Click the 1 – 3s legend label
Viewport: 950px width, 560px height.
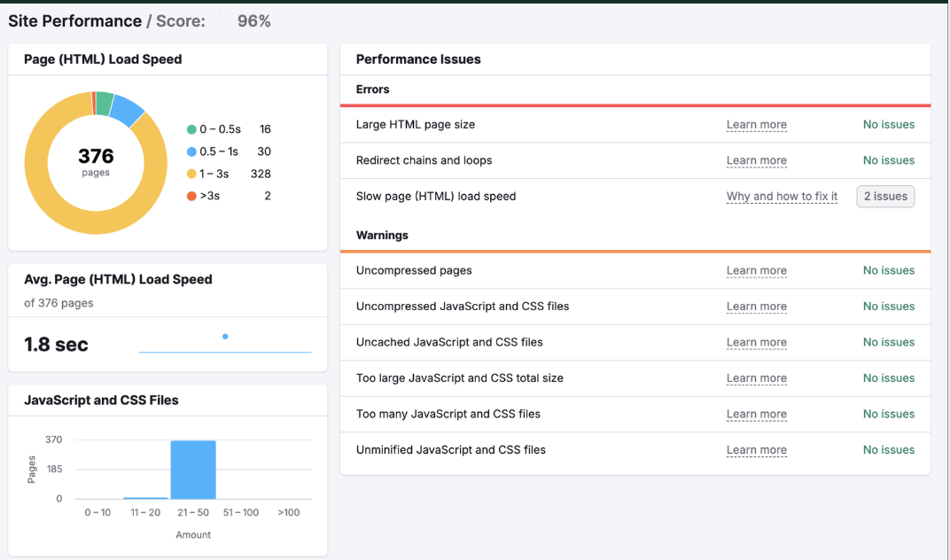(214, 174)
